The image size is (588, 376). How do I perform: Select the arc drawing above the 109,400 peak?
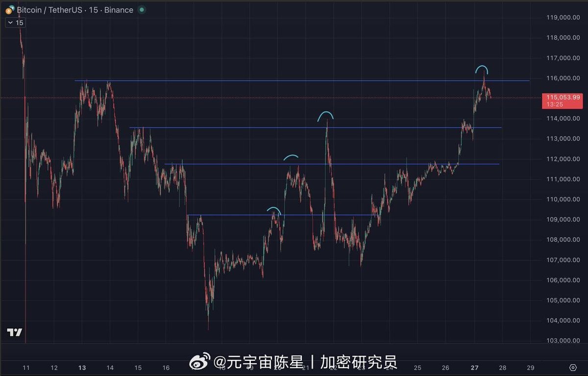tap(274, 211)
